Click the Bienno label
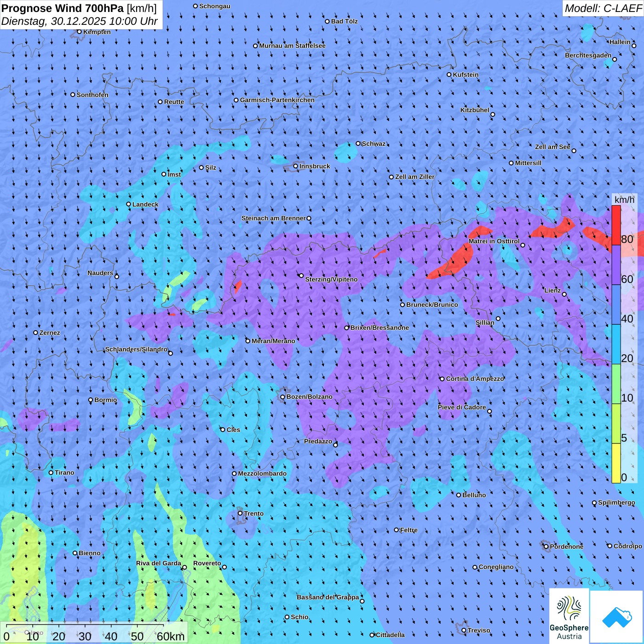 90,553
